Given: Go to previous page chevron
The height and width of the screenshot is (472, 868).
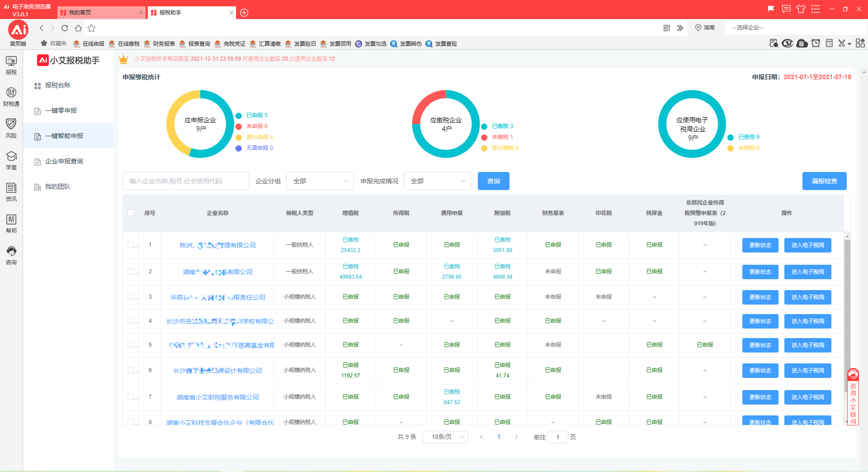Looking at the screenshot, I should [481, 437].
